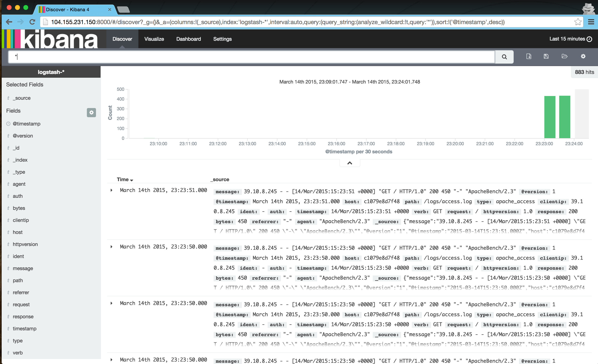
Task: Reload the page in browser
Action: pyautogui.click(x=32, y=22)
